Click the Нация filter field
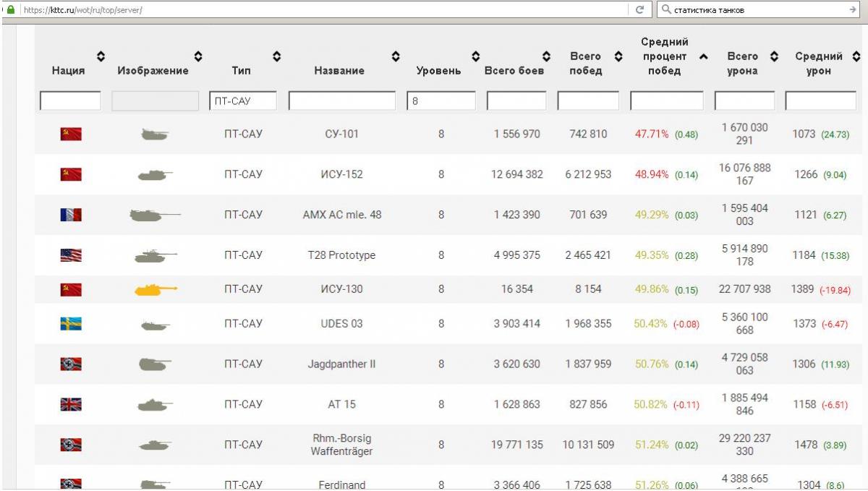The image size is (868, 491). point(70,101)
